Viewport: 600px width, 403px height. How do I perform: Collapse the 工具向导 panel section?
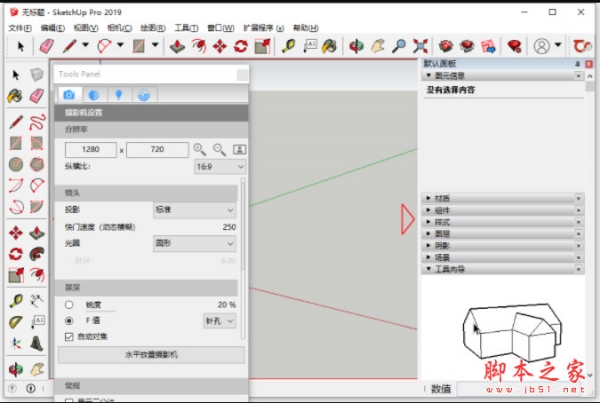[503, 269]
